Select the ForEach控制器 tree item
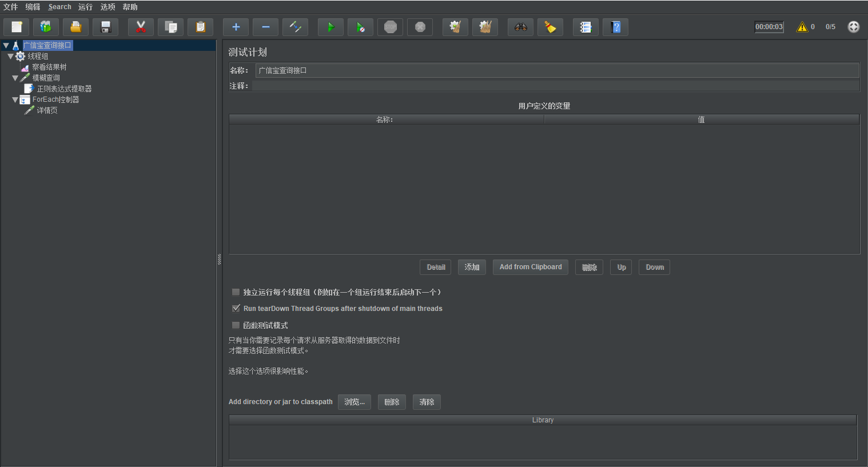 [x=55, y=99]
